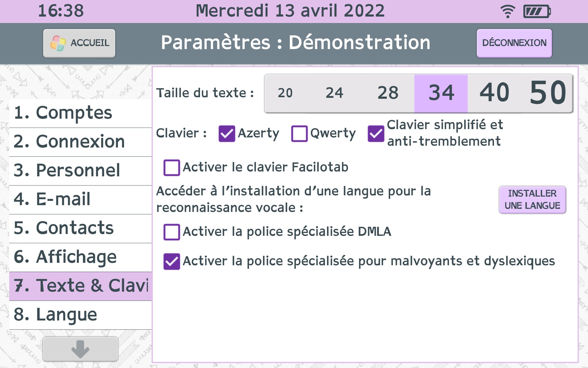Go to the Connexion section
The height and width of the screenshot is (368, 588).
coord(81,142)
